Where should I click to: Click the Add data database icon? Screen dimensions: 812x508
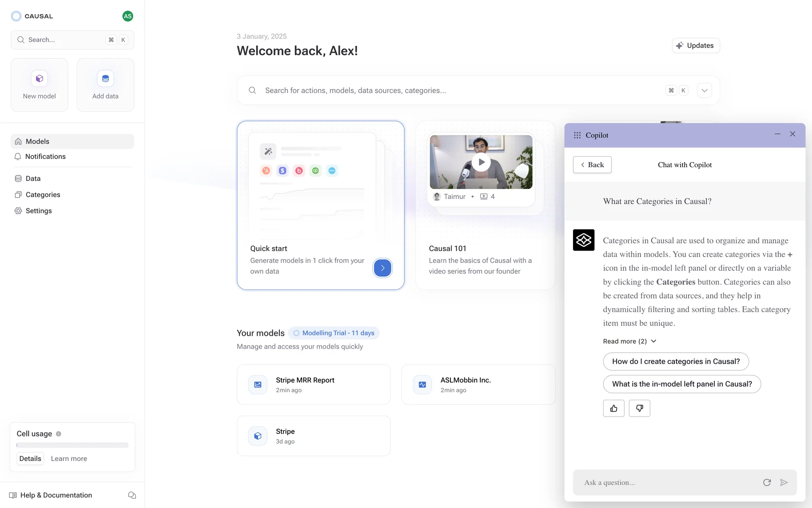(105, 79)
